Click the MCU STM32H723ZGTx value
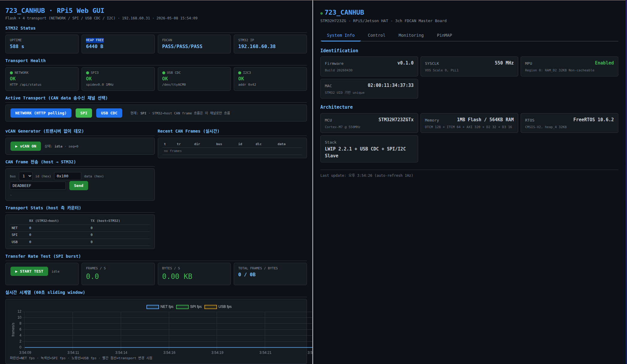Viewport: 627px width, 364px height. pos(396,120)
